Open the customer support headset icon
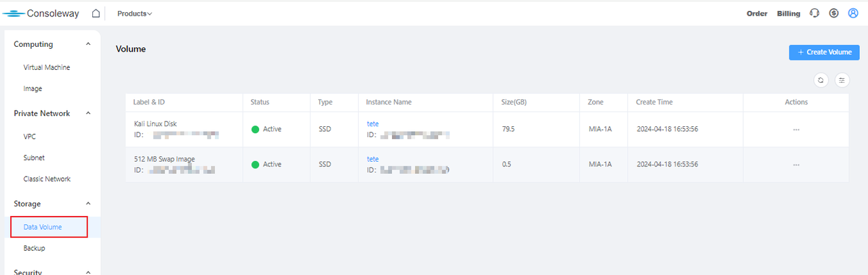The width and height of the screenshot is (868, 275). tap(815, 14)
